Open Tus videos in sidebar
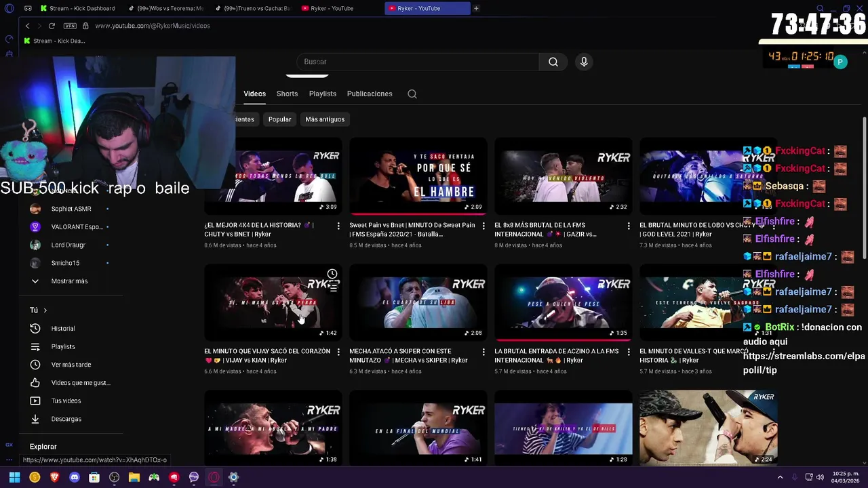 point(64,401)
